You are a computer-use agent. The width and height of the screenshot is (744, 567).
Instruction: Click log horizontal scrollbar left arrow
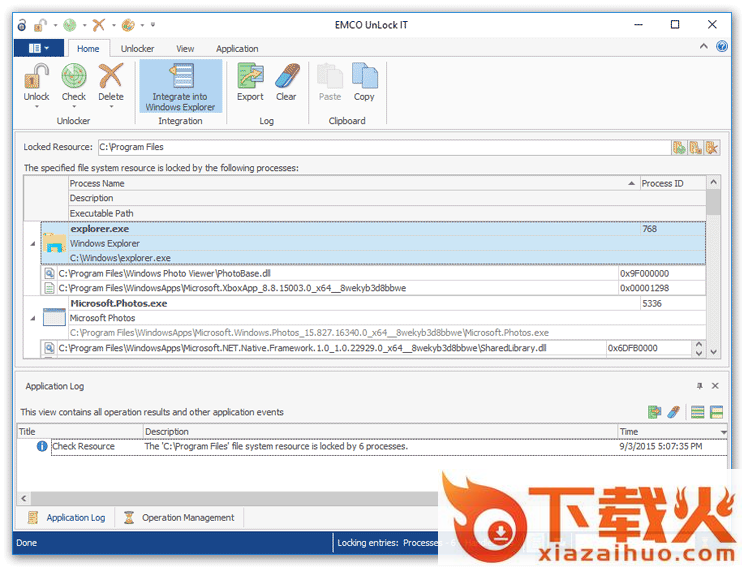tap(24, 498)
